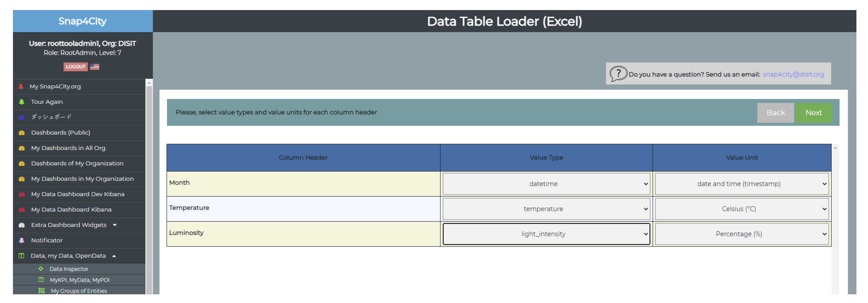Open the Temperature value unit dropdown
868x303 pixels.
(x=741, y=209)
